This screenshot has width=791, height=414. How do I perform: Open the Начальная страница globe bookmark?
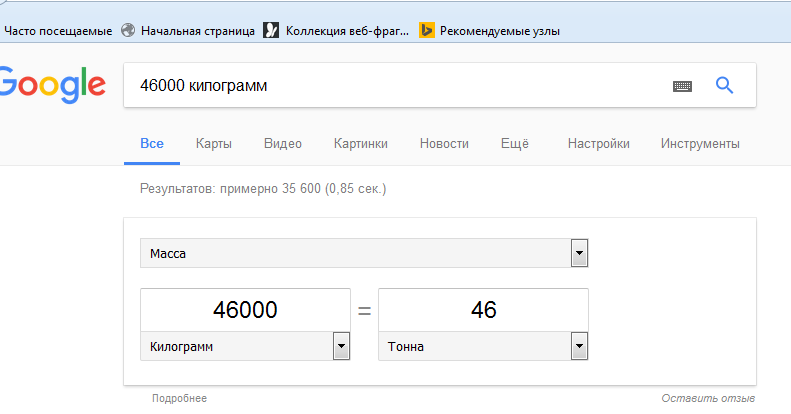[x=188, y=31]
